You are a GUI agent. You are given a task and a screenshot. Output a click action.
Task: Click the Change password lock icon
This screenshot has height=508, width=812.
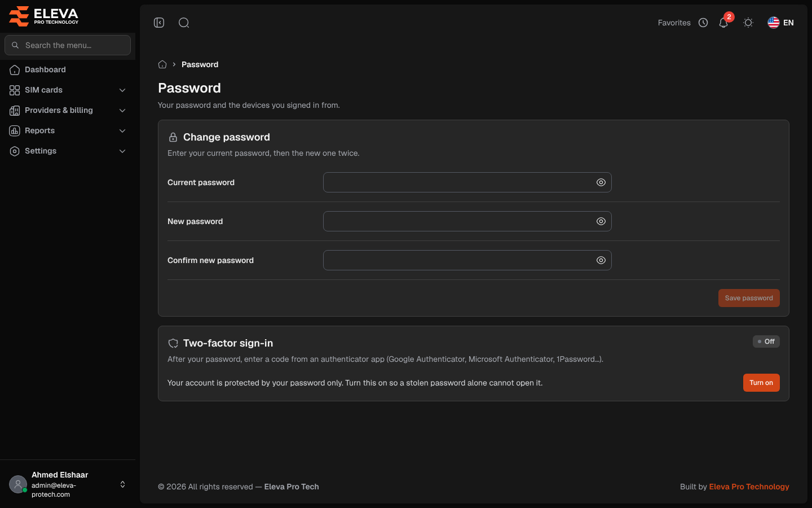173,137
